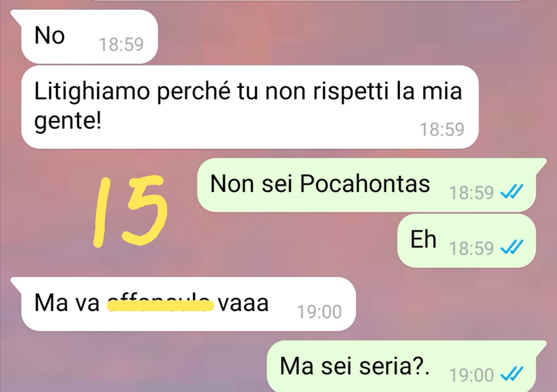The width and height of the screenshot is (557, 392).
Task: Click the word 'vaaa' in the white bubble
Action: click(243, 304)
